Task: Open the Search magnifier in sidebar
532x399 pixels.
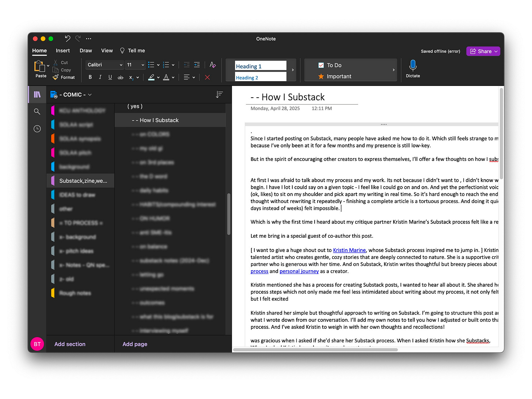Action: click(37, 111)
